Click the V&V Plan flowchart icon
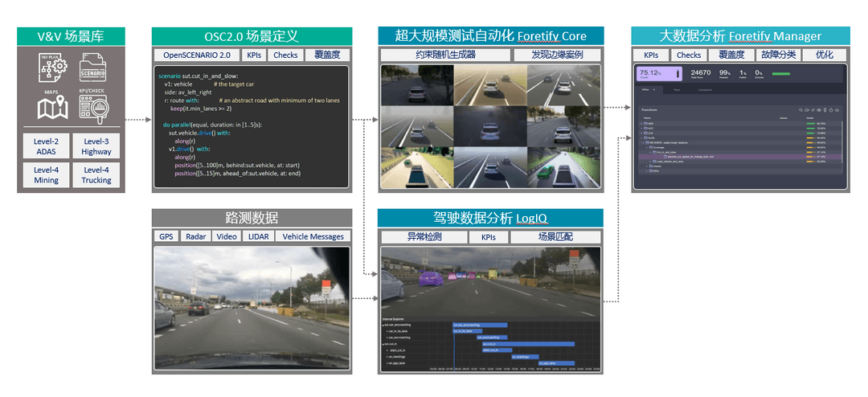 [51, 66]
